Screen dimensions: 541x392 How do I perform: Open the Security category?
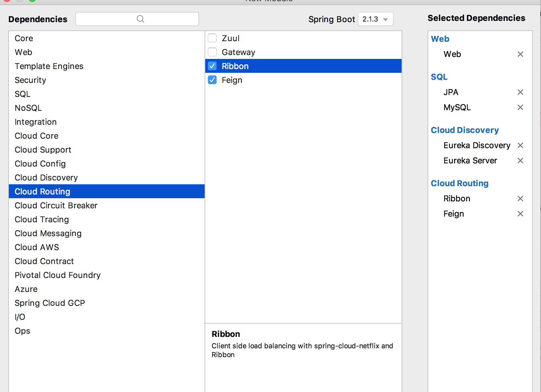107,80
